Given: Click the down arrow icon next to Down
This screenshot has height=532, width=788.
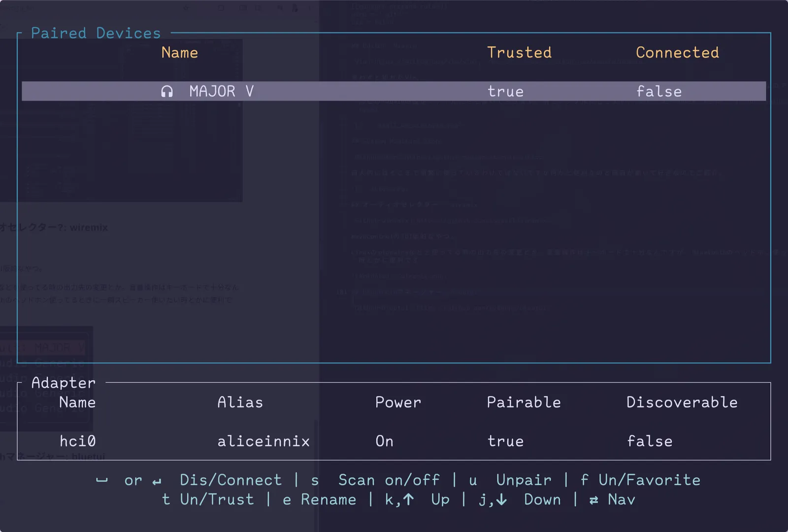Looking at the screenshot, I should click(501, 499).
